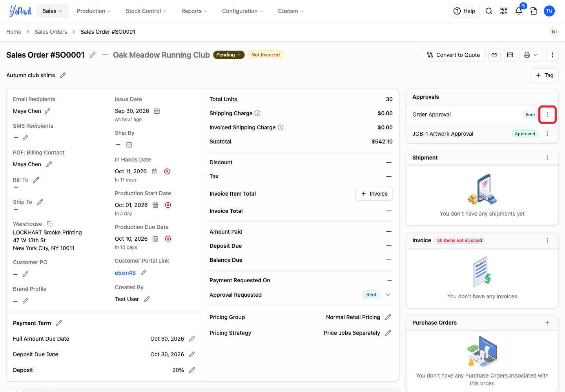Add a purchase order plus icon
Image resolution: width=565 pixels, height=392 pixels.
[547, 323]
